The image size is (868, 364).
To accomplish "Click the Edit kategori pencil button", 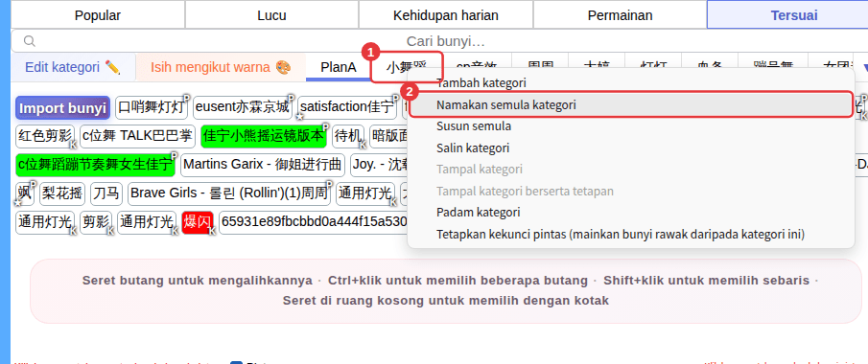I will click(x=73, y=67).
